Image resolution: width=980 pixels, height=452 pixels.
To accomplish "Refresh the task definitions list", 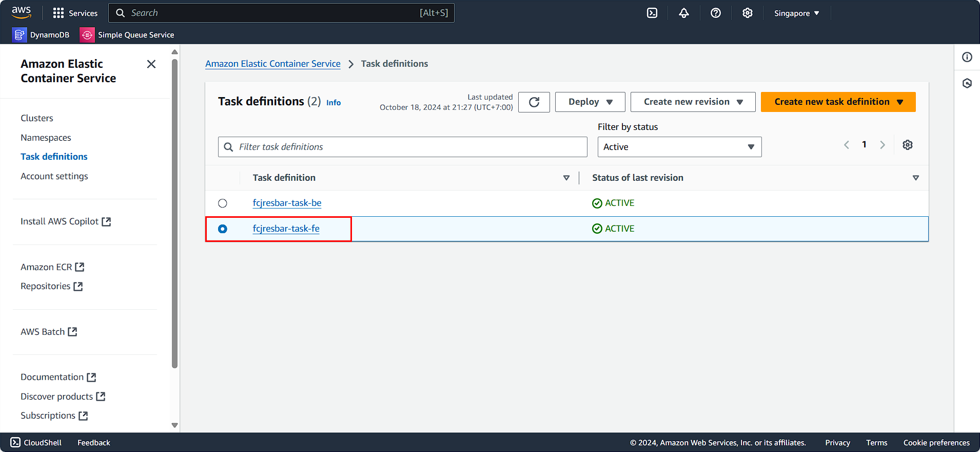I will pyautogui.click(x=534, y=102).
